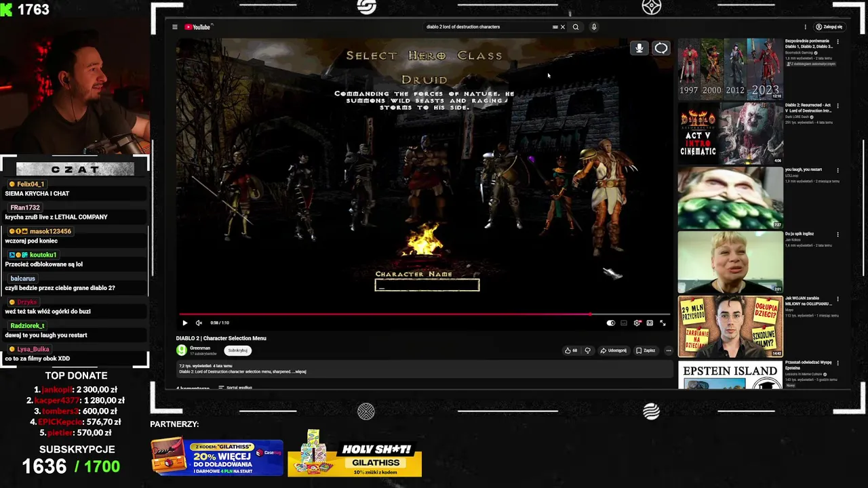The image size is (868, 488).
Task: Seek within the red video progress bar
Action: coord(425,314)
